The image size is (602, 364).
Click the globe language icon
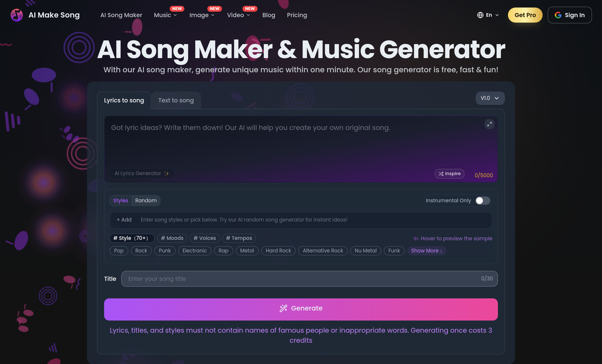480,15
